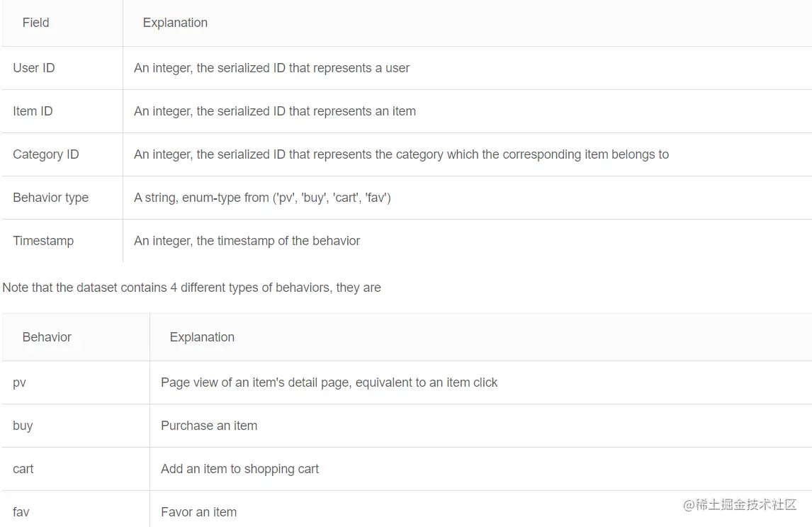Image resolution: width=812 pixels, height=527 pixels.
Task: Click the "Behavior" column header
Action: [47, 337]
